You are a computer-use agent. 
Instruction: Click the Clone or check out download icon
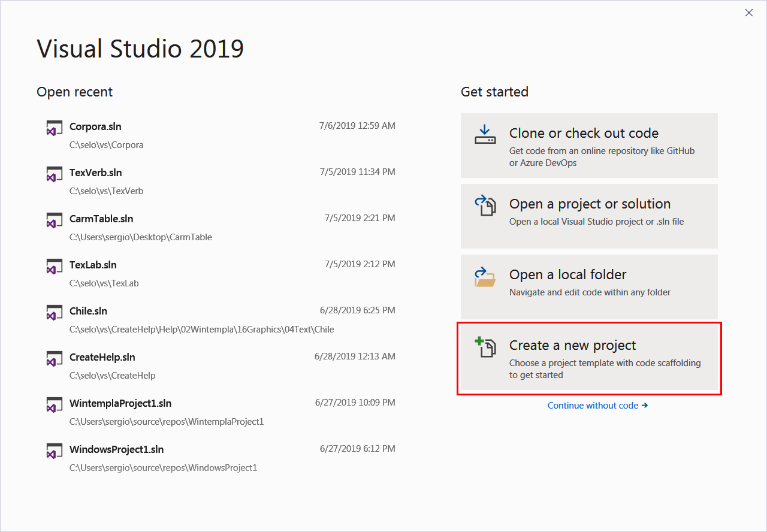[485, 135]
